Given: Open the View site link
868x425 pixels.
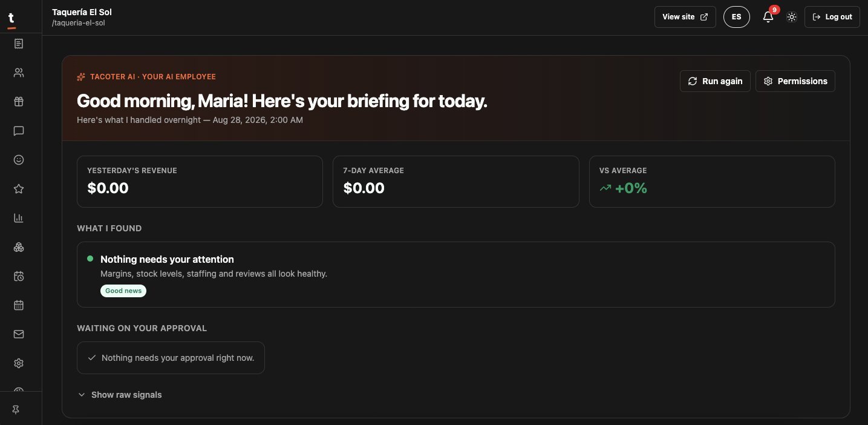Looking at the screenshot, I should tap(685, 17).
